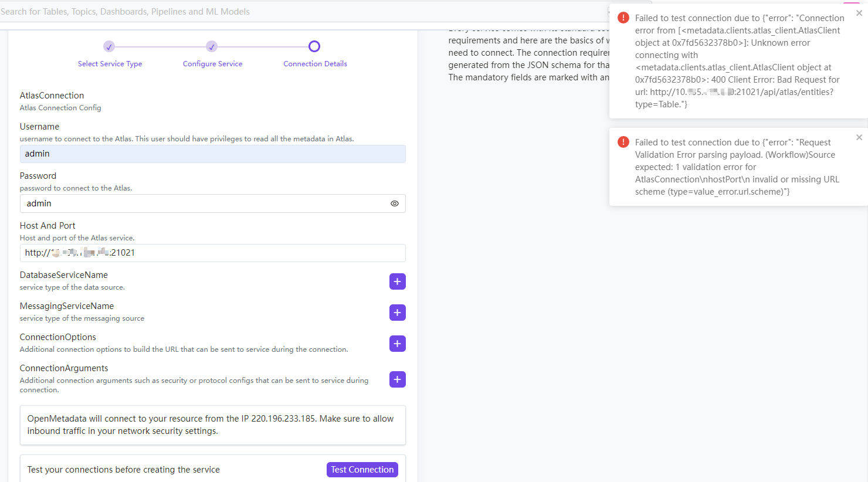
Task: Click the plus icon beside DatabaseServiceName
Action: click(397, 281)
